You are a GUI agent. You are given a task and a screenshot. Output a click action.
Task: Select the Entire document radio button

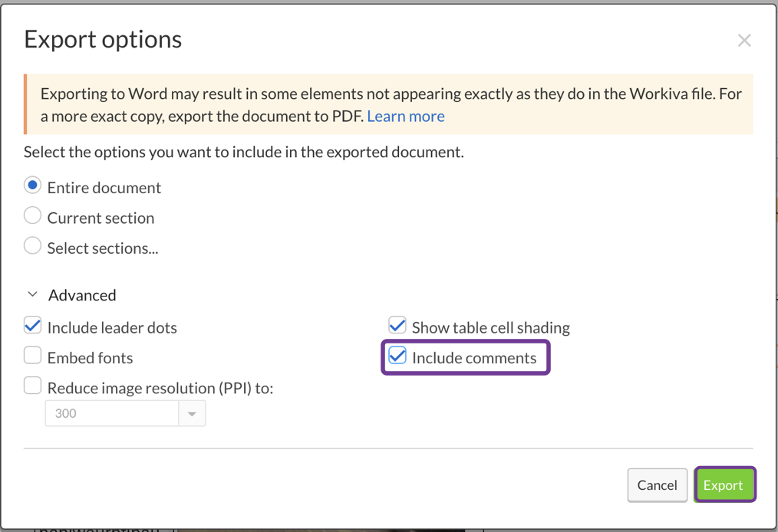click(x=32, y=186)
